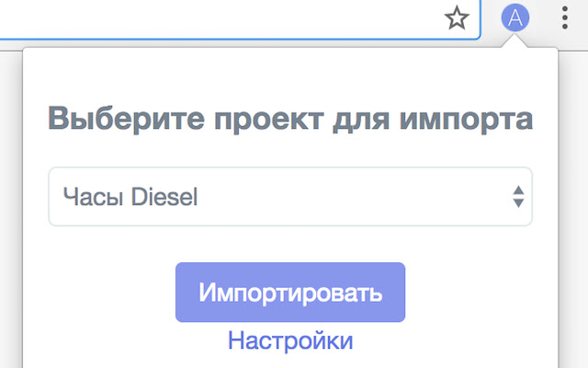The width and height of the screenshot is (588, 368).
Task: Expand the project list using the selector arrows
Action: 518,196
